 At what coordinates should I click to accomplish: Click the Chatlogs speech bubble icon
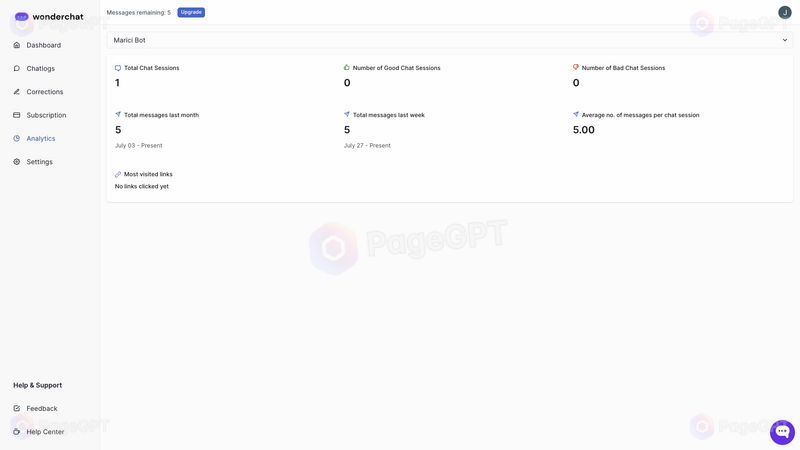click(17, 68)
